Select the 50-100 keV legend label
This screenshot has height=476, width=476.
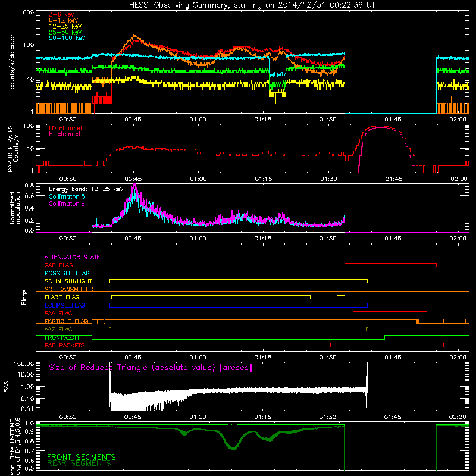[x=67, y=38]
